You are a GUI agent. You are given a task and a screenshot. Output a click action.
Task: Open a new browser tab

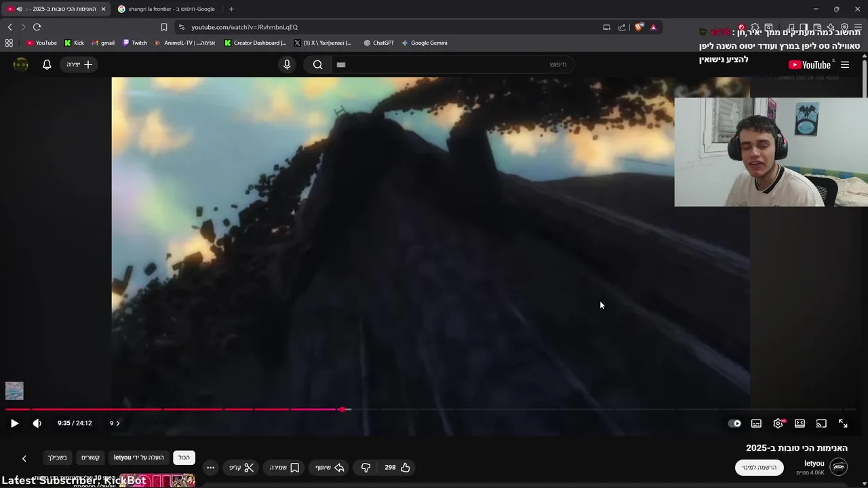(x=231, y=9)
